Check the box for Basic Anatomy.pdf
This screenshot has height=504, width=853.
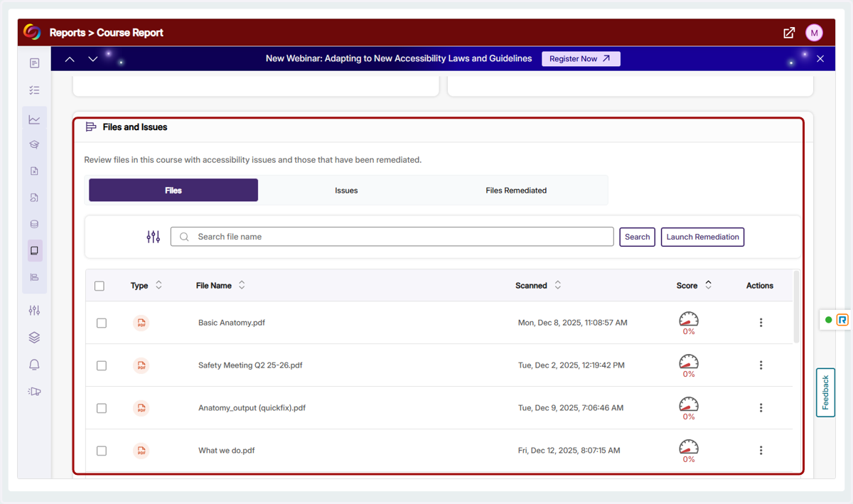tap(102, 323)
